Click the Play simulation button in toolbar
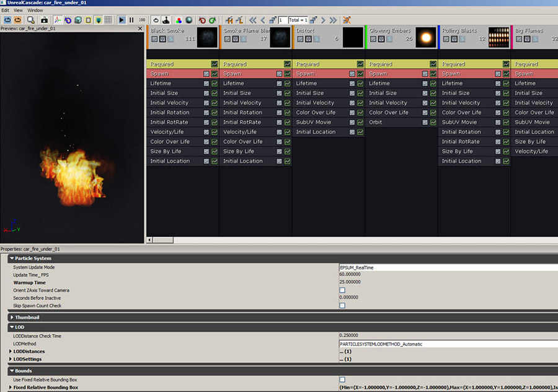The image size is (558, 392). (122, 20)
